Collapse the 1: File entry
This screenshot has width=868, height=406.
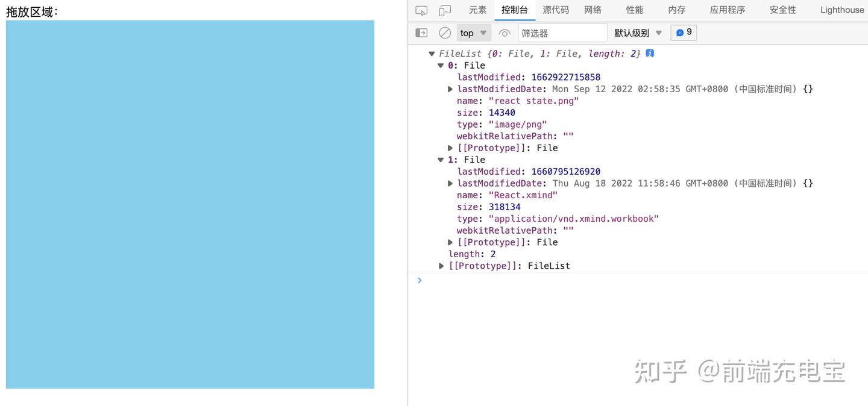pos(441,160)
